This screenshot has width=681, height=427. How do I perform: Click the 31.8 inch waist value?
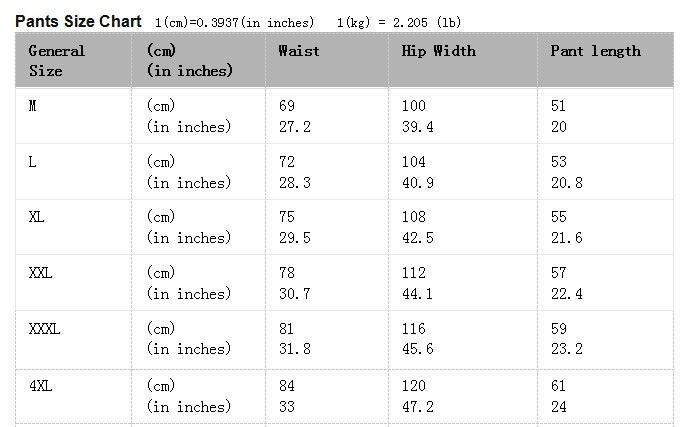click(294, 349)
